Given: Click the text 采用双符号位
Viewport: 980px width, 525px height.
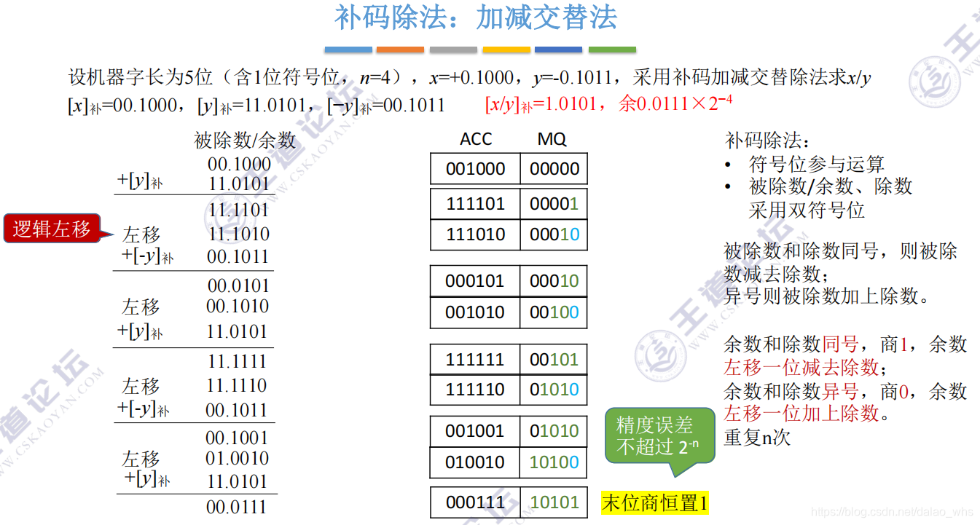Looking at the screenshot, I should tap(807, 210).
